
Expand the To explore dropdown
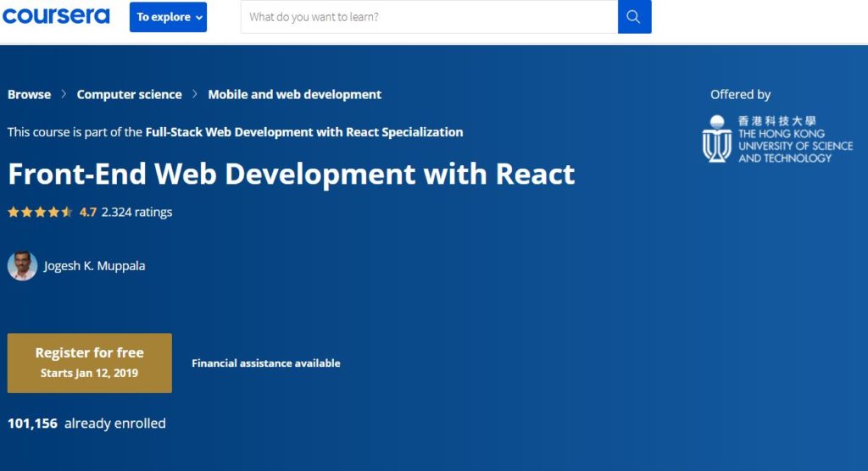(x=169, y=17)
